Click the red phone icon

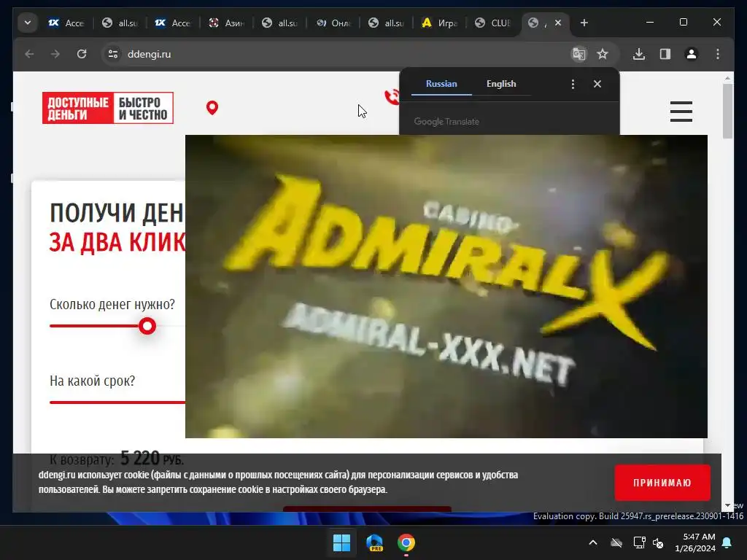pos(392,97)
